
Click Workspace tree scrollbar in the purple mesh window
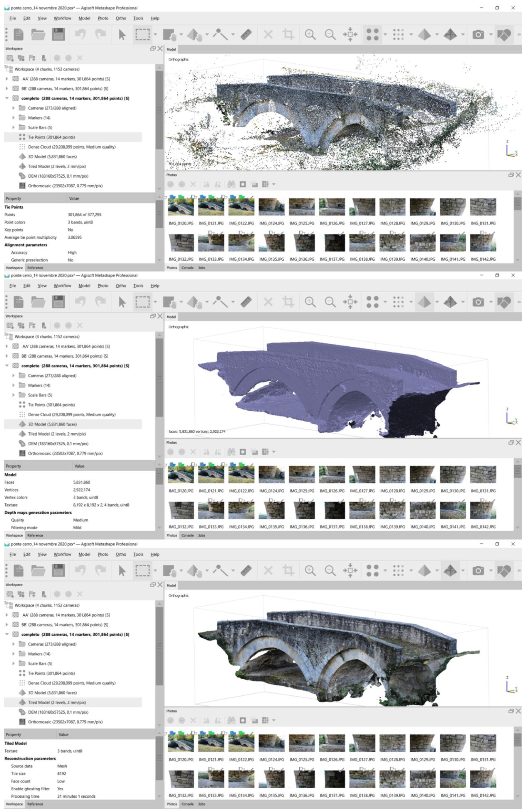click(x=159, y=377)
